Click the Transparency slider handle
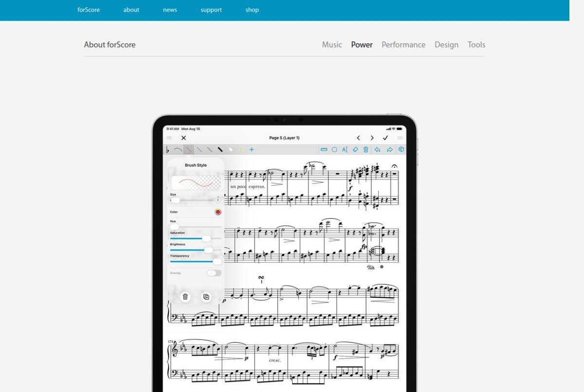Screen dimensions: 584x392 217,262
